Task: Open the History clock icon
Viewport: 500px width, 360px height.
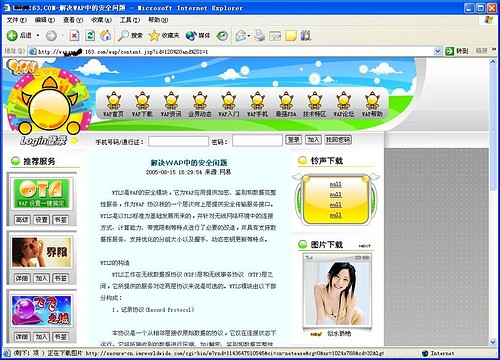Action: coord(222,36)
